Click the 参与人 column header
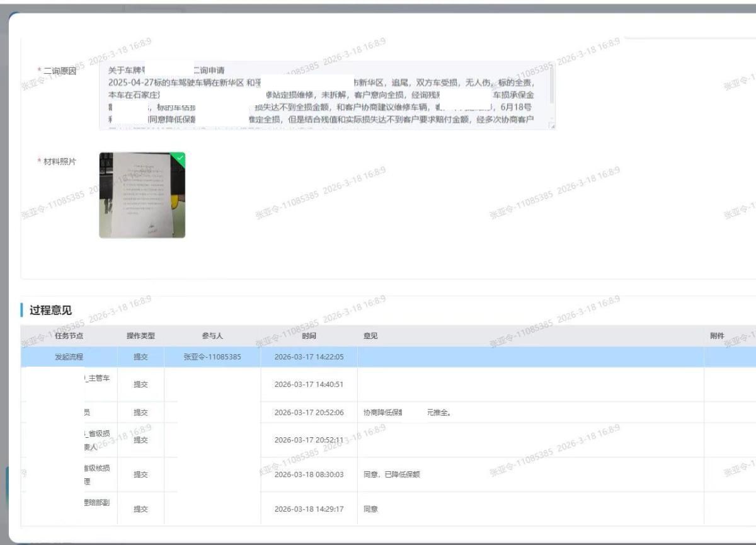Image resolution: width=756 pixels, height=545 pixels. click(212, 336)
